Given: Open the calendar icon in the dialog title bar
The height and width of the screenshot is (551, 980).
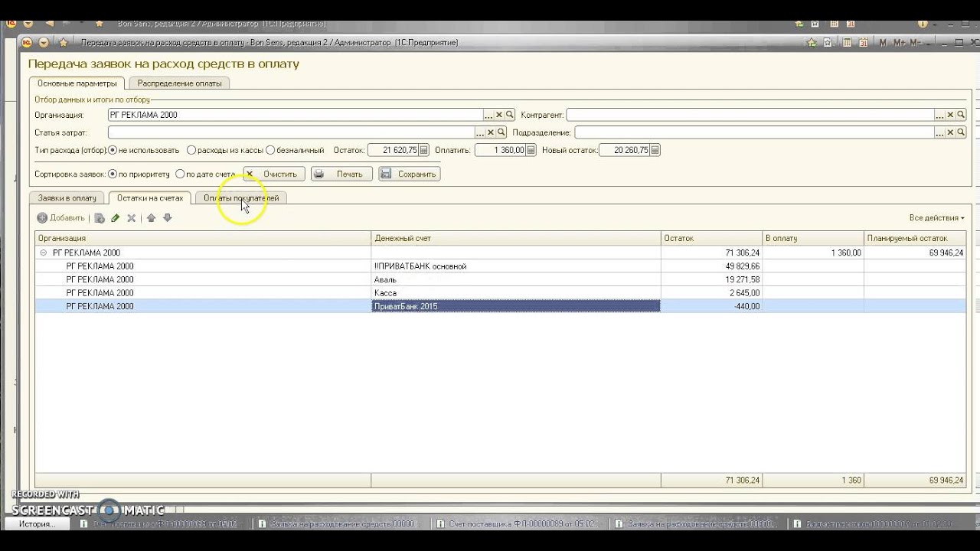Looking at the screenshot, I should click(x=862, y=43).
